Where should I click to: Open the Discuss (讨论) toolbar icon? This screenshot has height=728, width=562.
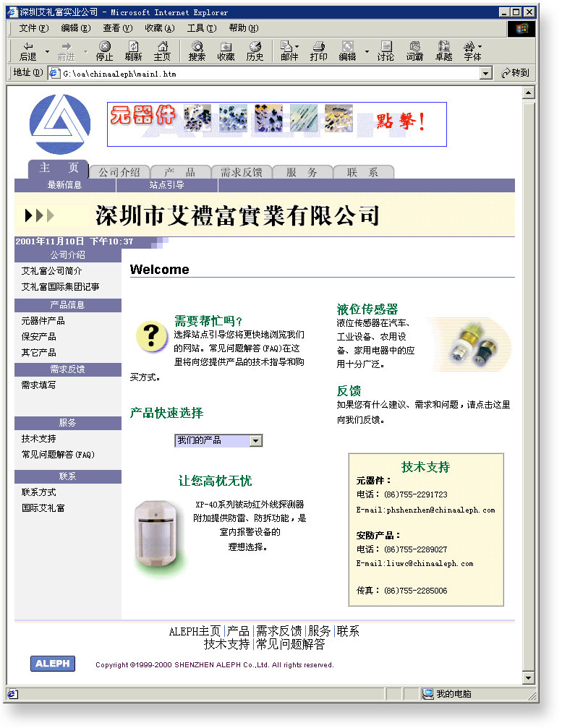point(386,51)
